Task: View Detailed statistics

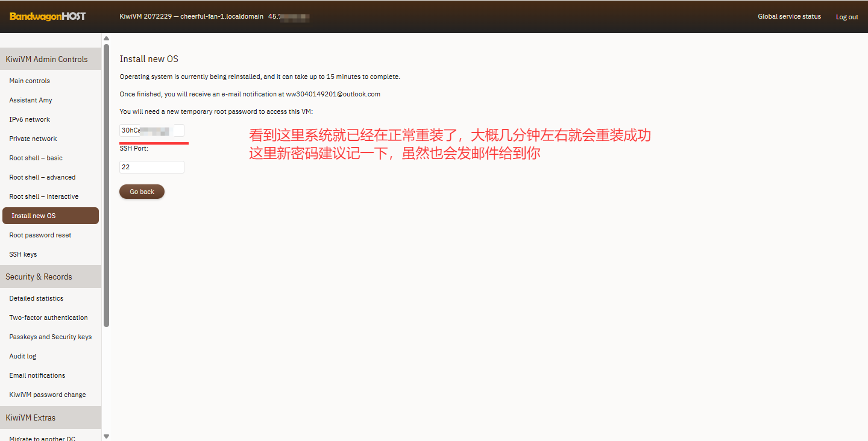Action: coord(36,298)
